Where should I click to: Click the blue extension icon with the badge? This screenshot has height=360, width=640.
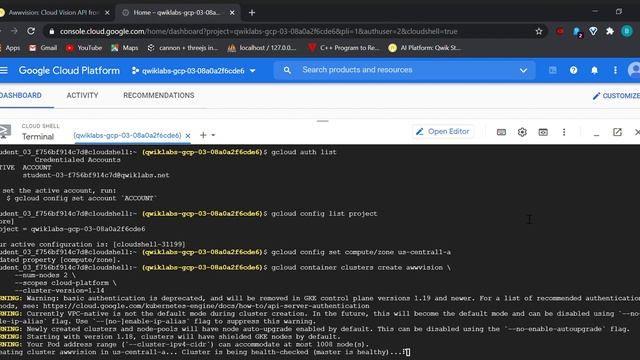click(577, 32)
